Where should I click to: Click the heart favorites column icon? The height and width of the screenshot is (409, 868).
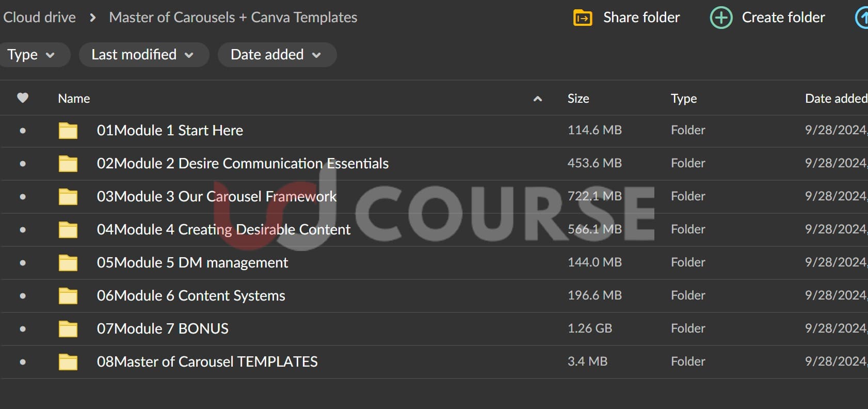coord(23,98)
